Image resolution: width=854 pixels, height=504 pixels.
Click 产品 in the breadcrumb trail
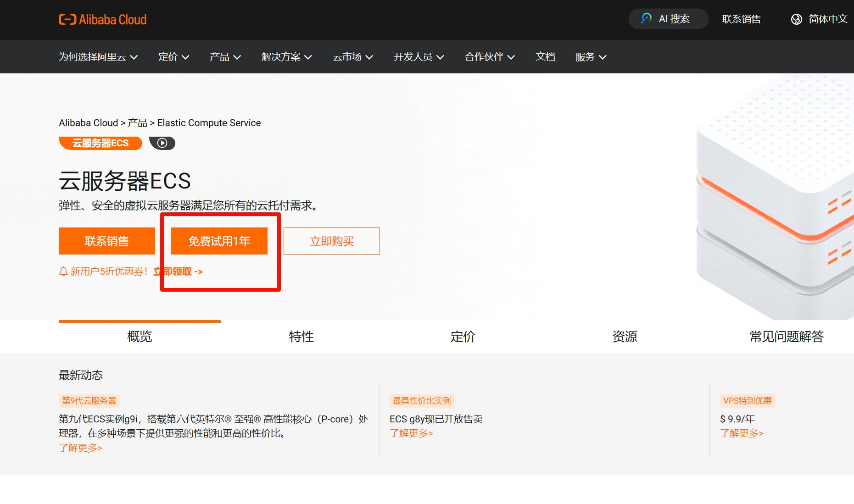point(137,123)
